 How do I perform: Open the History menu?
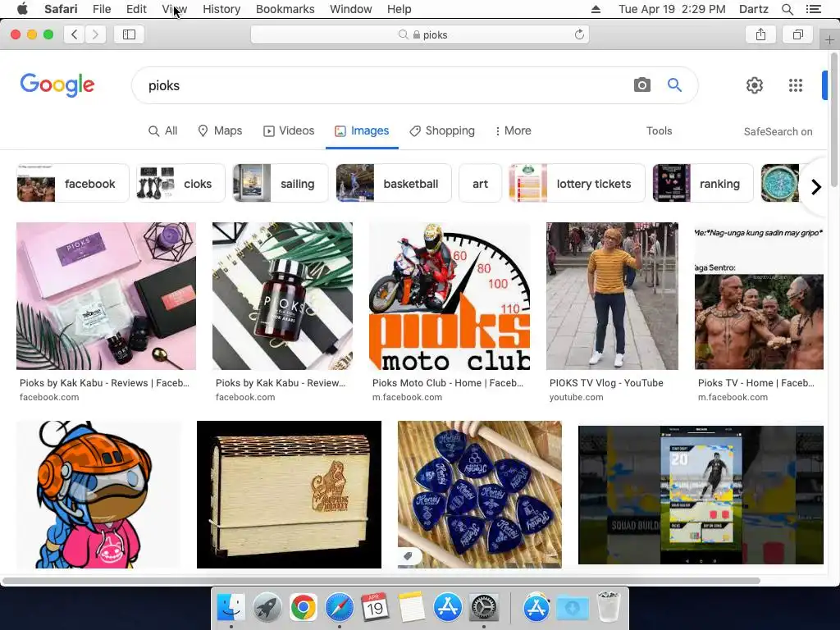221,9
